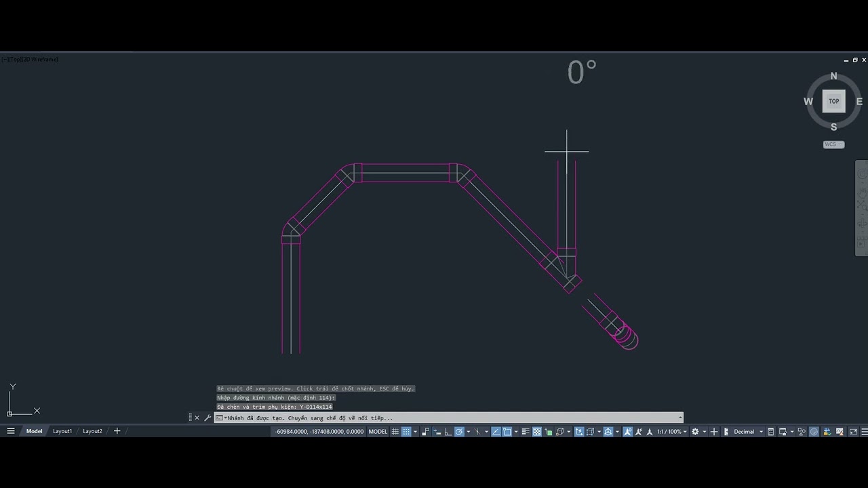Image resolution: width=868 pixels, height=488 pixels.
Task: Click workspace switching gear icon
Action: 695,431
